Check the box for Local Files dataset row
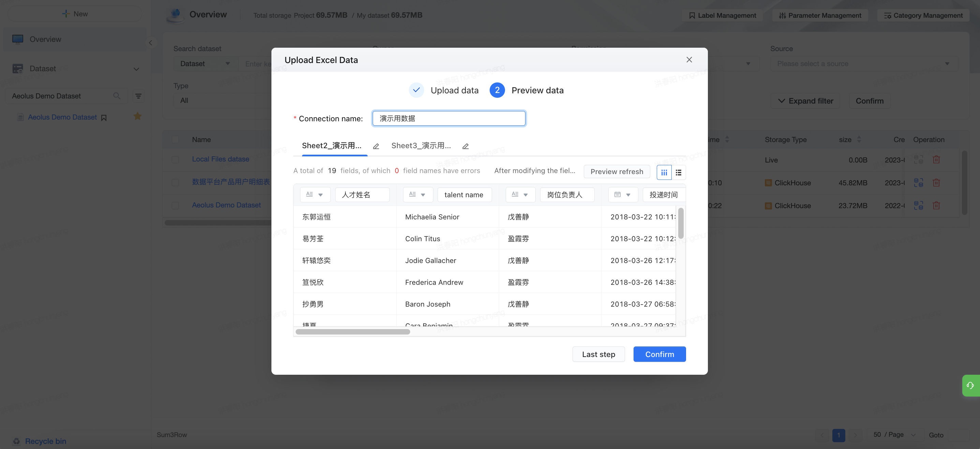Screen dimensions: 980x449 click(x=175, y=159)
